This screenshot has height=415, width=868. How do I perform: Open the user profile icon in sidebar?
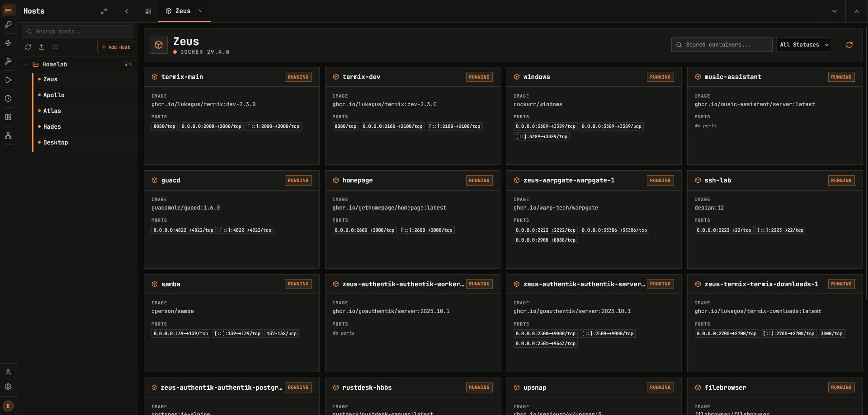coord(8,372)
